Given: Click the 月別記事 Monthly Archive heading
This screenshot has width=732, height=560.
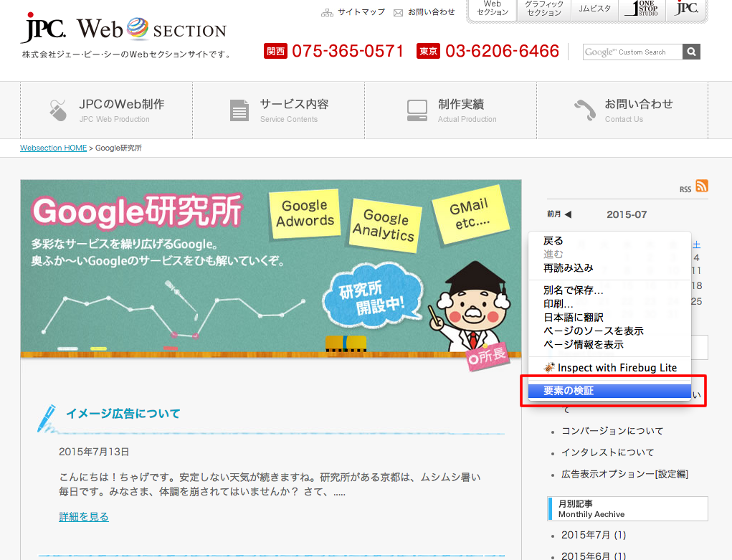Looking at the screenshot, I should (x=627, y=508).
